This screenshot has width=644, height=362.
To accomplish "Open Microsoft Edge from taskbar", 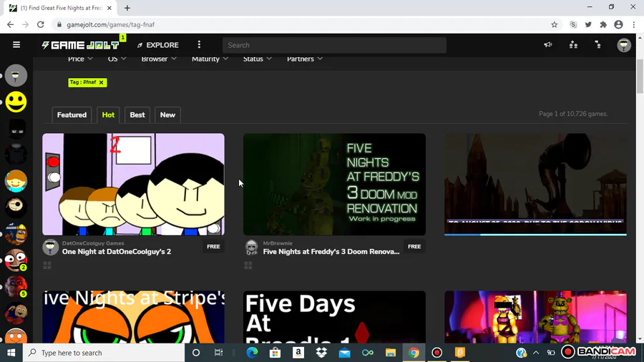I will [252, 353].
